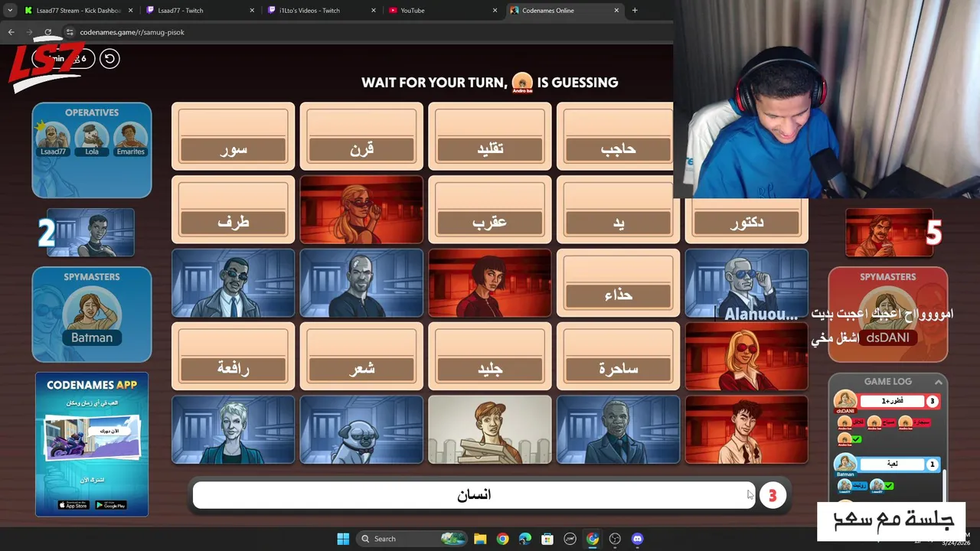Click the blue team remaining cards counter

[x=86, y=233]
